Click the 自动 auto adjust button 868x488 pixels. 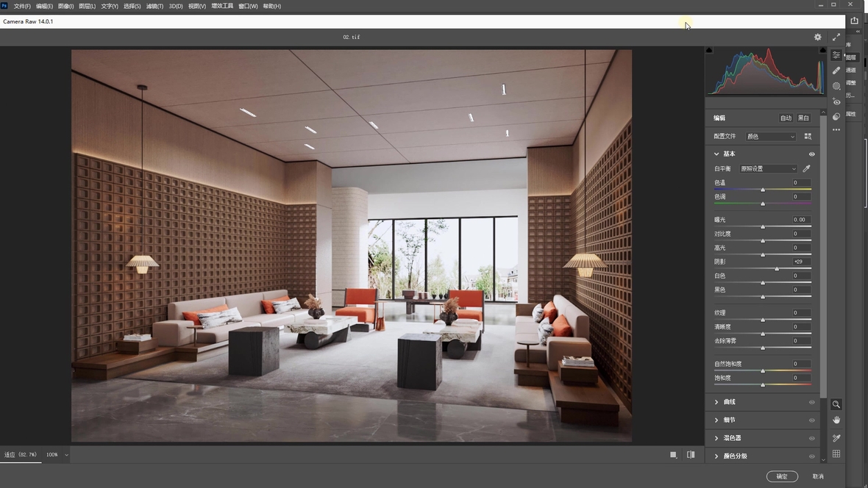[786, 118]
